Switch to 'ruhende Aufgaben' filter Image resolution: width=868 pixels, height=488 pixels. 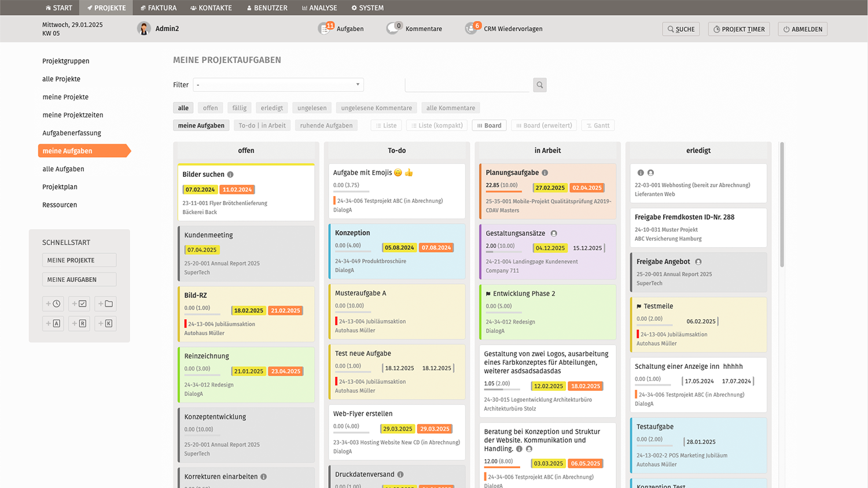[326, 125]
